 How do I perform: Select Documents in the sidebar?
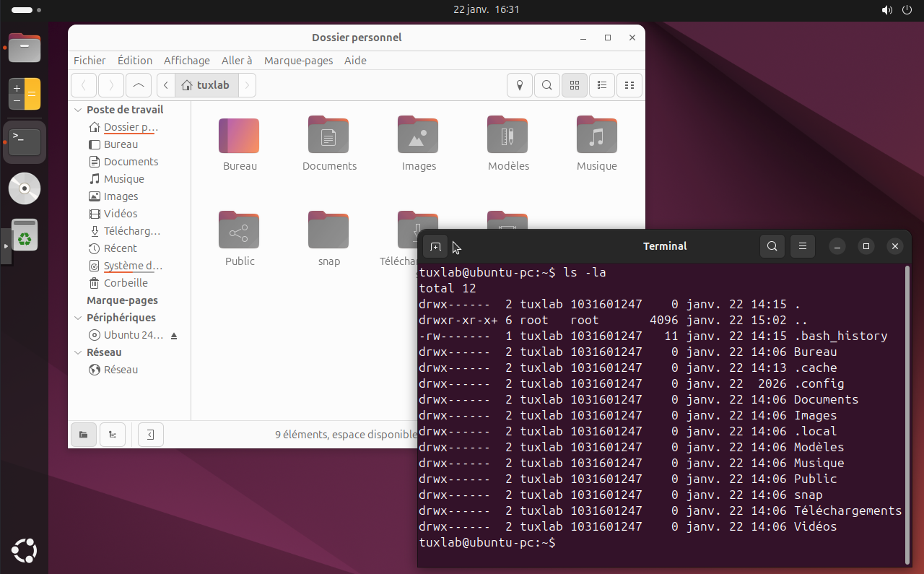[x=131, y=162]
